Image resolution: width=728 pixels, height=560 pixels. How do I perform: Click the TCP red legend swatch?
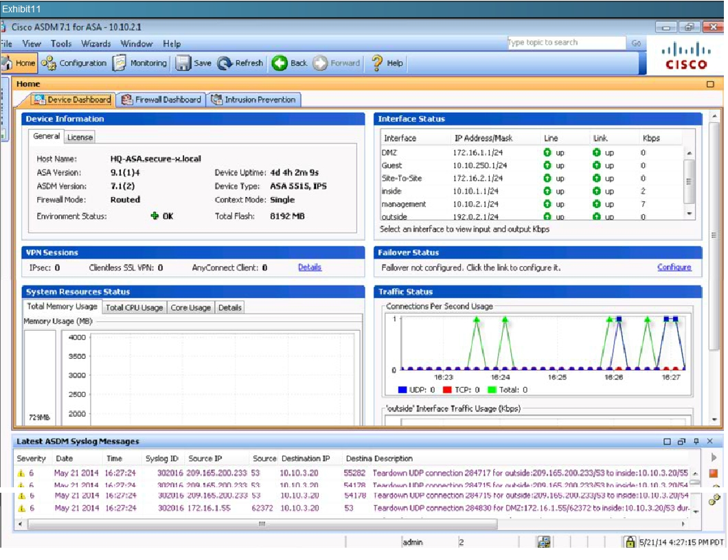447,390
